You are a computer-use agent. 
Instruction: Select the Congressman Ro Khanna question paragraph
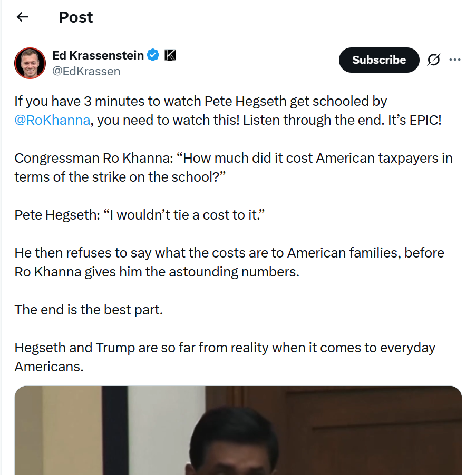(234, 167)
